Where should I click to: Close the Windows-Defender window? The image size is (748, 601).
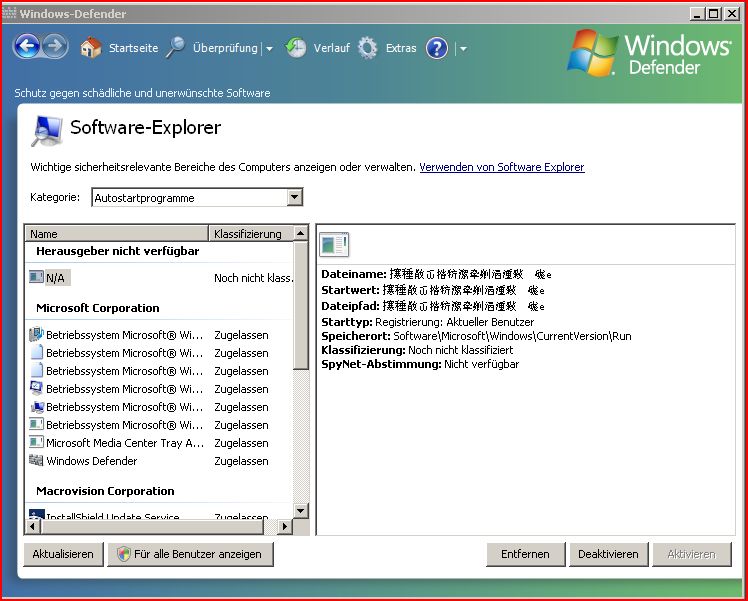[731, 14]
